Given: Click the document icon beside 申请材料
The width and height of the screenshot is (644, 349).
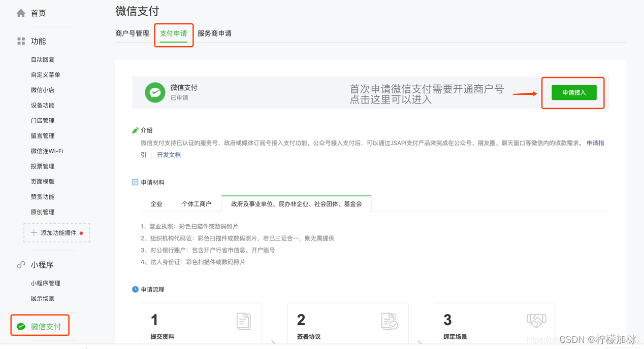Looking at the screenshot, I should click(x=135, y=182).
